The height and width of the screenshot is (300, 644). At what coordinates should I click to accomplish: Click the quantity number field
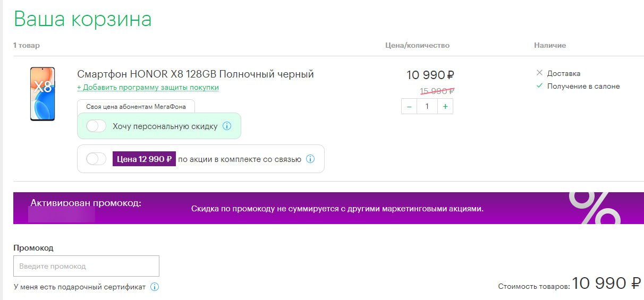[427, 107]
